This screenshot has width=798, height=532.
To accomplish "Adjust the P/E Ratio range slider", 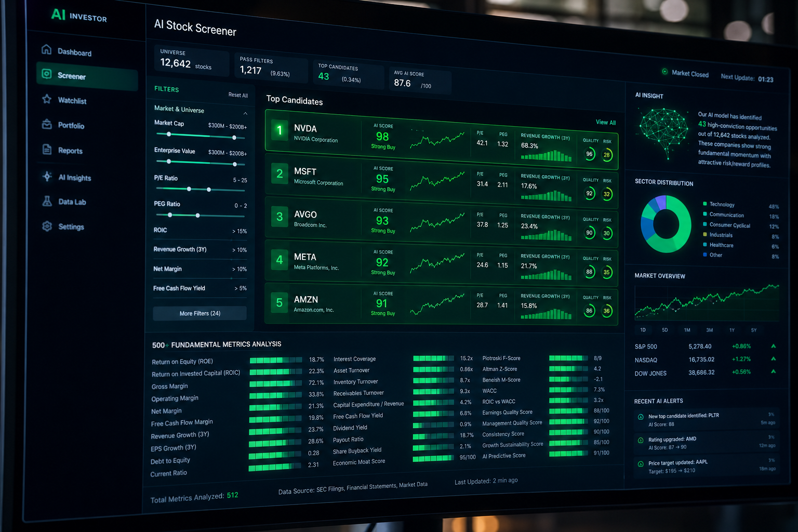I will 199,189.
